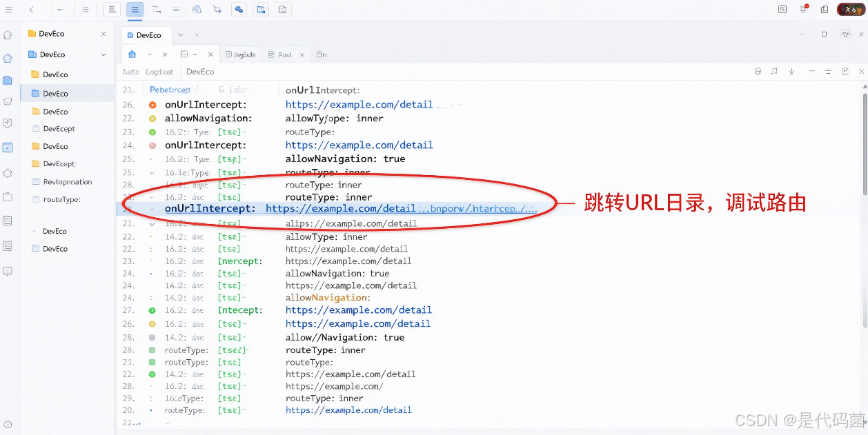Image resolution: width=868 pixels, height=435 pixels.
Task: Click the orange status dot on the first onUrlIntercept row
Action: pos(152,105)
